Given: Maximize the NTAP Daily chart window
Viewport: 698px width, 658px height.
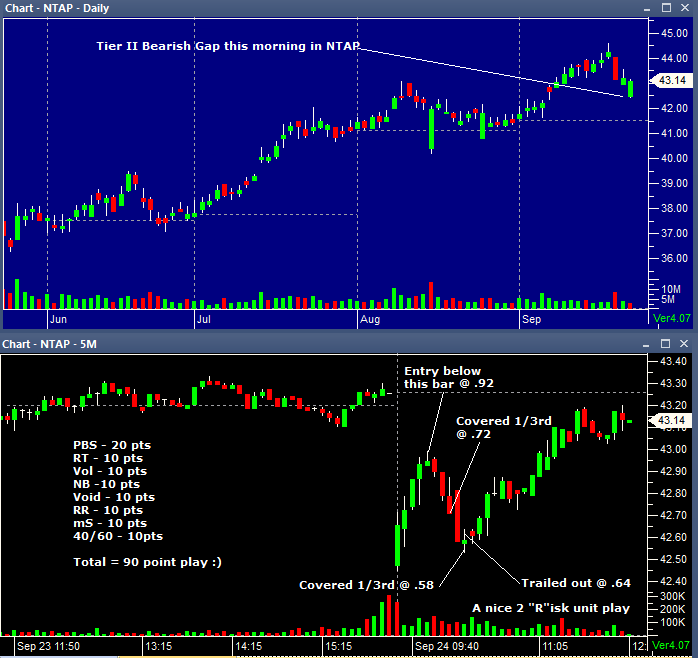Looking at the screenshot, I should coord(666,8).
